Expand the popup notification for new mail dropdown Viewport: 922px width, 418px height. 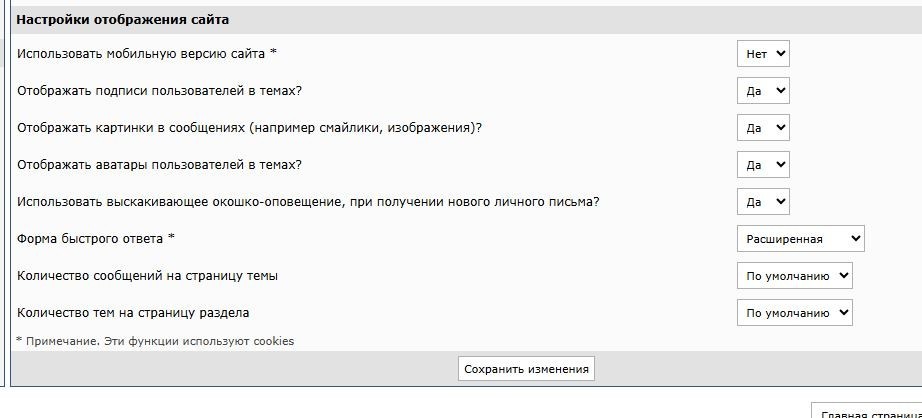pos(763,202)
